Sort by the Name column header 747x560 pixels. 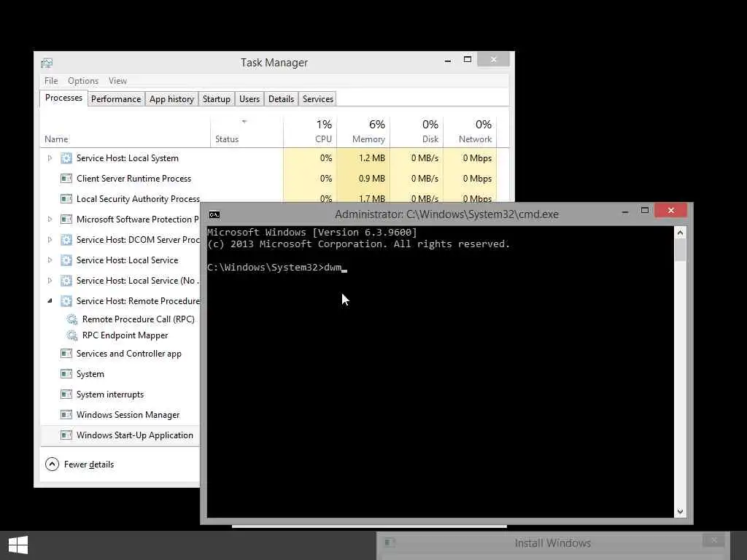pos(125,132)
